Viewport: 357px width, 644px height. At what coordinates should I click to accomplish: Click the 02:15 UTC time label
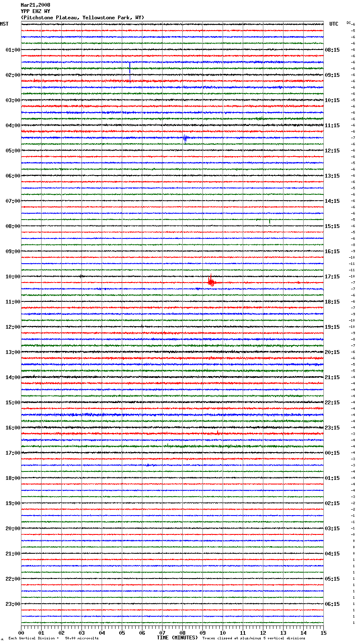pyautogui.click(x=332, y=503)
